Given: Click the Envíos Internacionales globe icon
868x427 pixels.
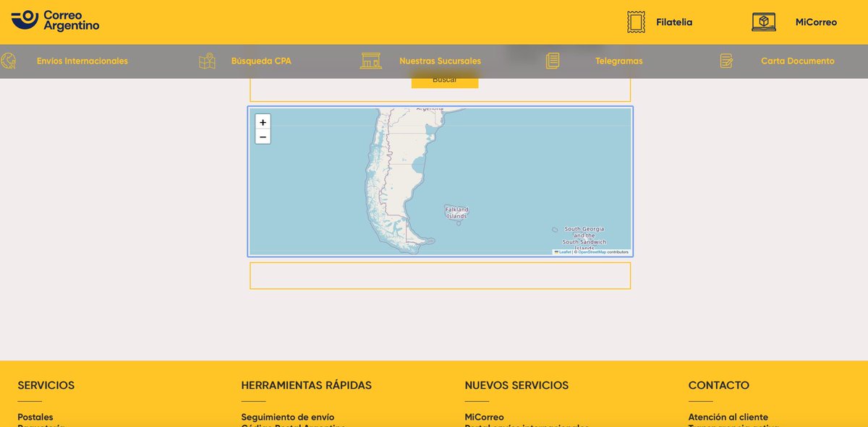Looking at the screenshot, I should [8, 61].
